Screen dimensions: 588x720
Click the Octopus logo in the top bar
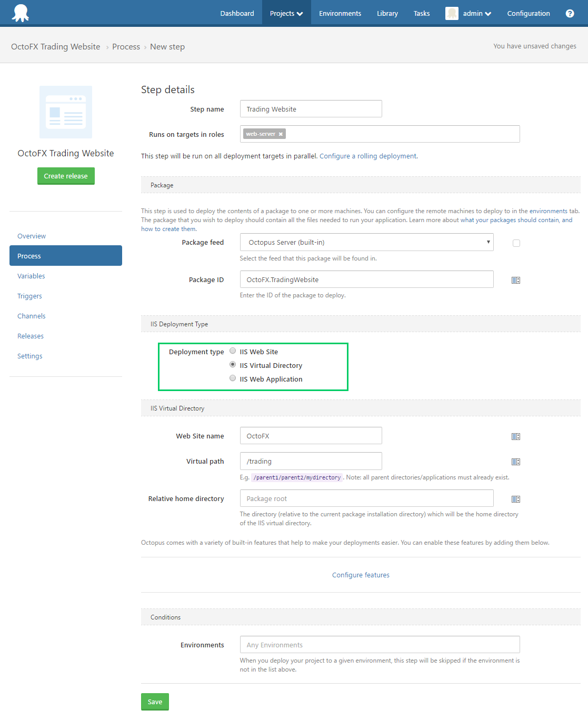pos(20,13)
